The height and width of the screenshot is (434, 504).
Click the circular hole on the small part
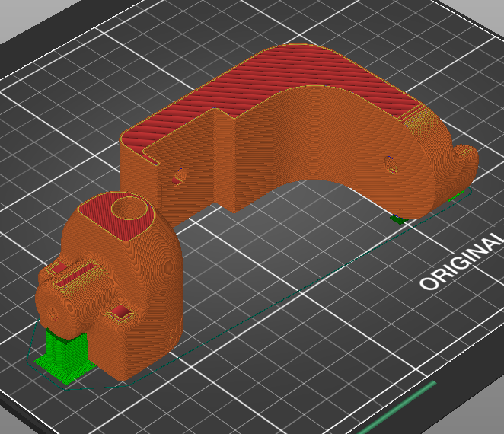129,208
